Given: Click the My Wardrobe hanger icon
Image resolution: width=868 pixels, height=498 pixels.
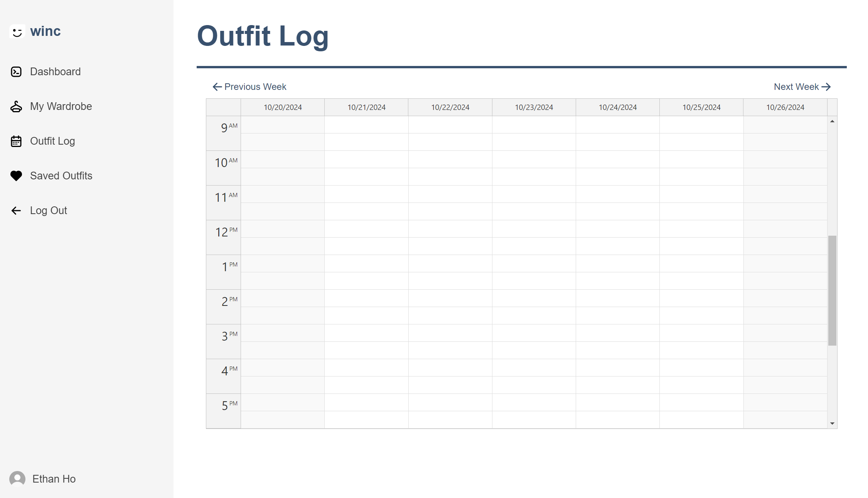Looking at the screenshot, I should pyautogui.click(x=16, y=106).
